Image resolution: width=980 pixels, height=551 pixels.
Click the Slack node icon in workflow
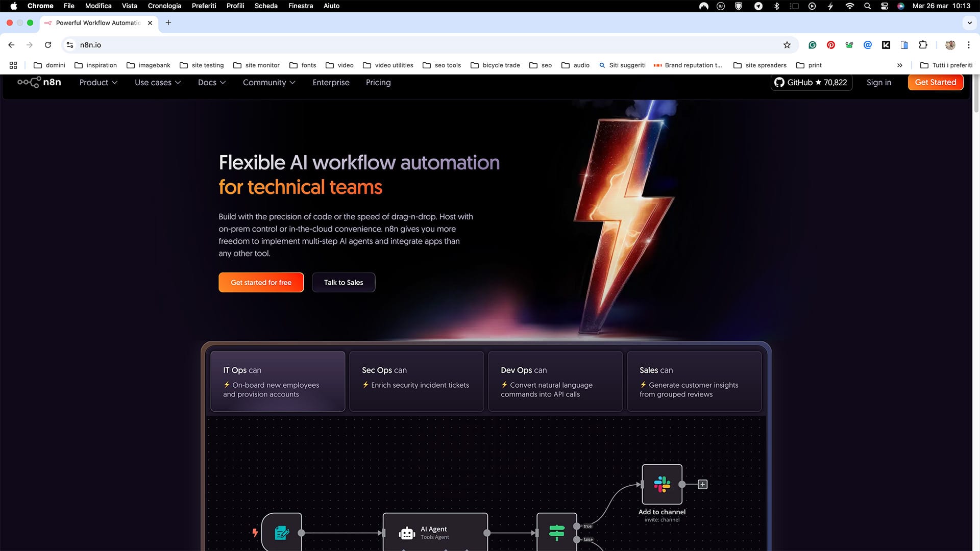pyautogui.click(x=662, y=484)
